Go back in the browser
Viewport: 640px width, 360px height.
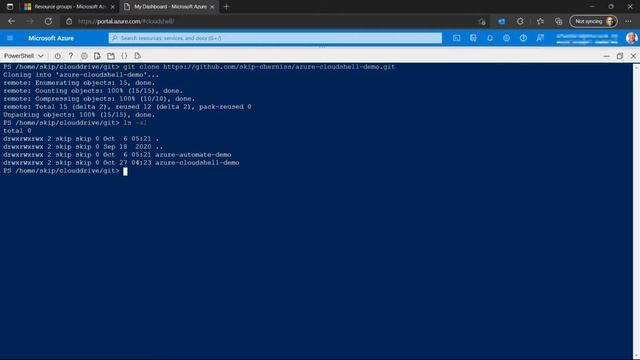click(11, 21)
